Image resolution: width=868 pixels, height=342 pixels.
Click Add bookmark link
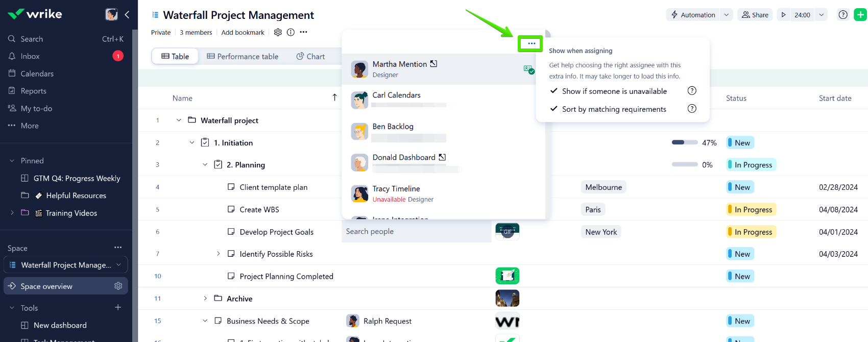click(243, 32)
